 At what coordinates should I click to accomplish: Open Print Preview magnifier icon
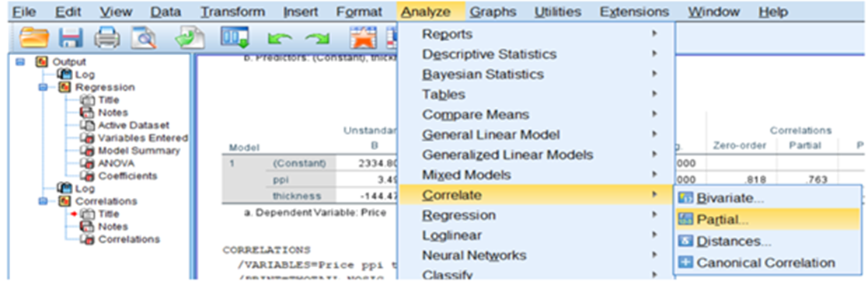pos(144,40)
